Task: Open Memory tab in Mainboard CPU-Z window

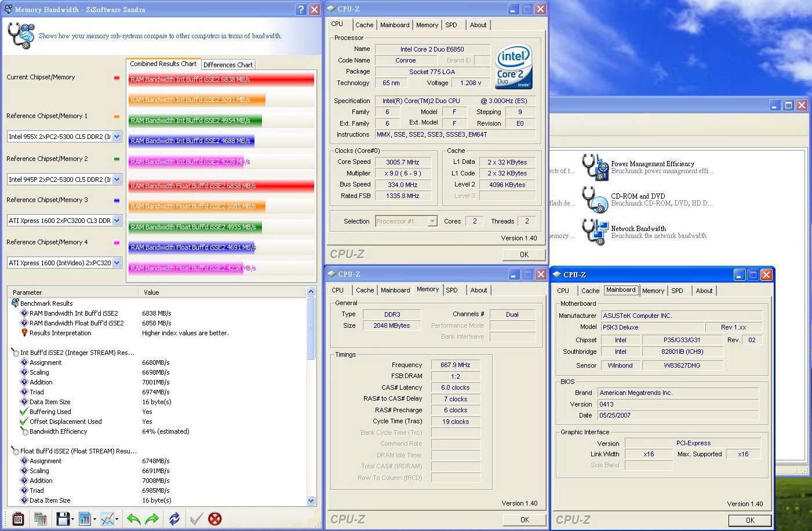Action: coord(653,291)
